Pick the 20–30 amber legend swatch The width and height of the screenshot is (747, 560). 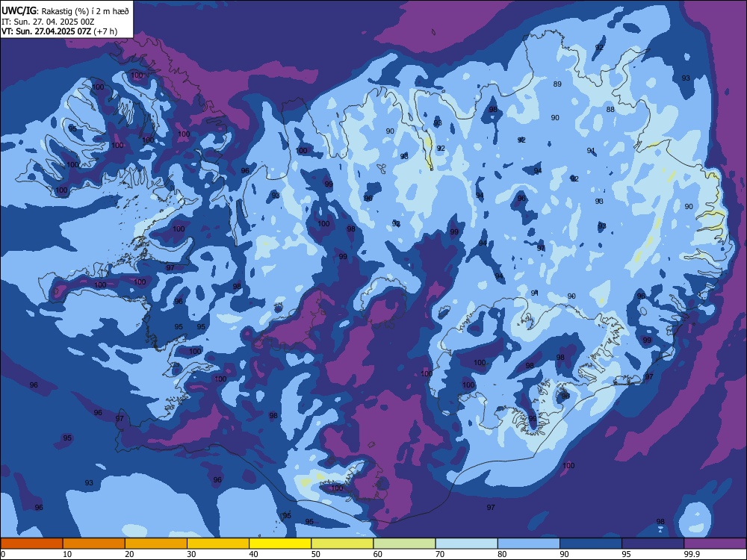pos(156,544)
